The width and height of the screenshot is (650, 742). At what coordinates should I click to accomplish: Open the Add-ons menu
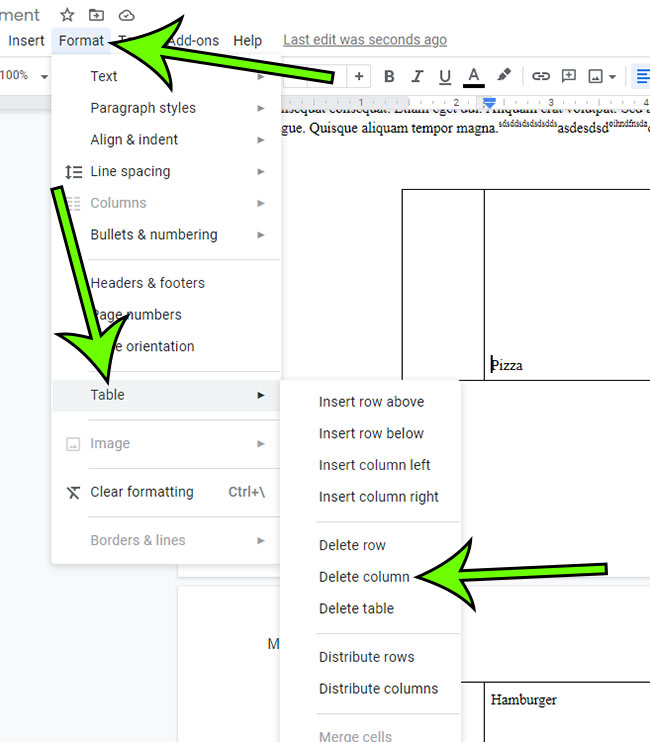[x=193, y=41]
